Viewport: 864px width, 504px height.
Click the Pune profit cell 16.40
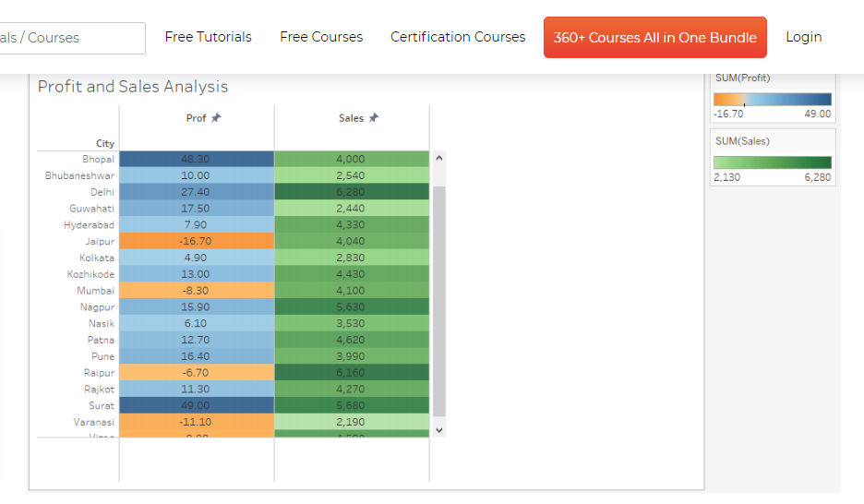pyautogui.click(x=197, y=355)
